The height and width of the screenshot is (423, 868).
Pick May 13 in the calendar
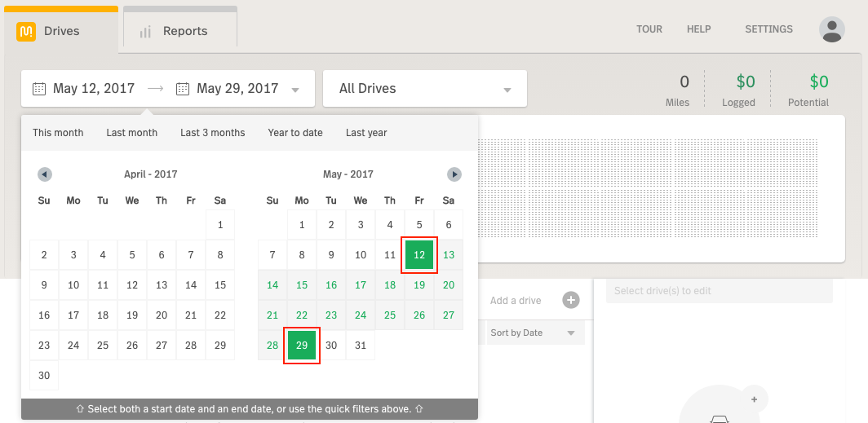(449, 255)
